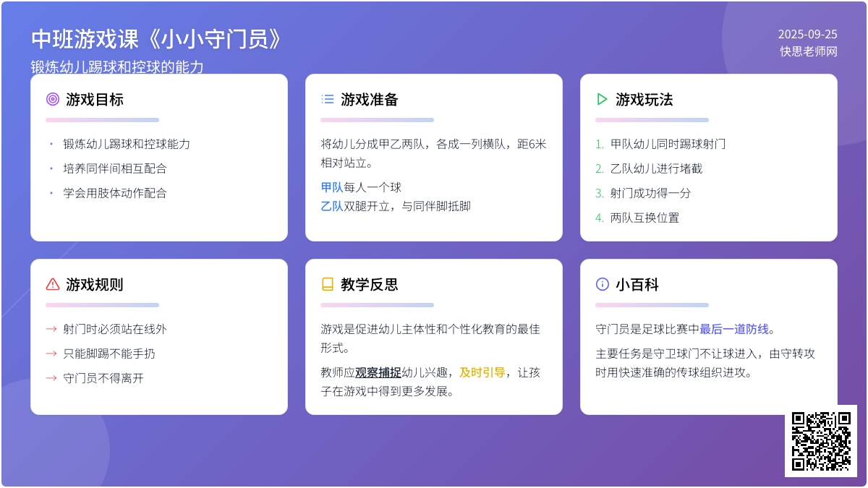Click the date 2025-09-25
Image resolution: width=868 pixels, height=488 pixels.
coord(807,34)
